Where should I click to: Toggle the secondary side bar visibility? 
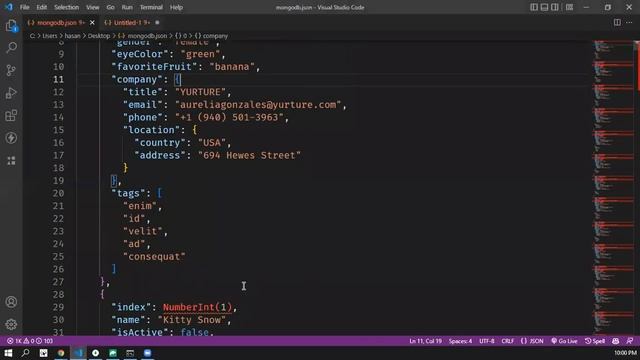tap(555, 7)
